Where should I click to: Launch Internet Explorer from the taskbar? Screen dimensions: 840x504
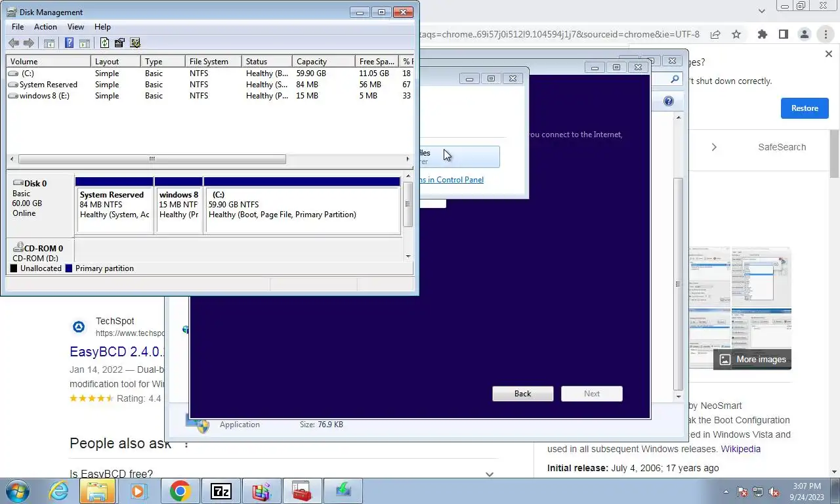(58, 492)
